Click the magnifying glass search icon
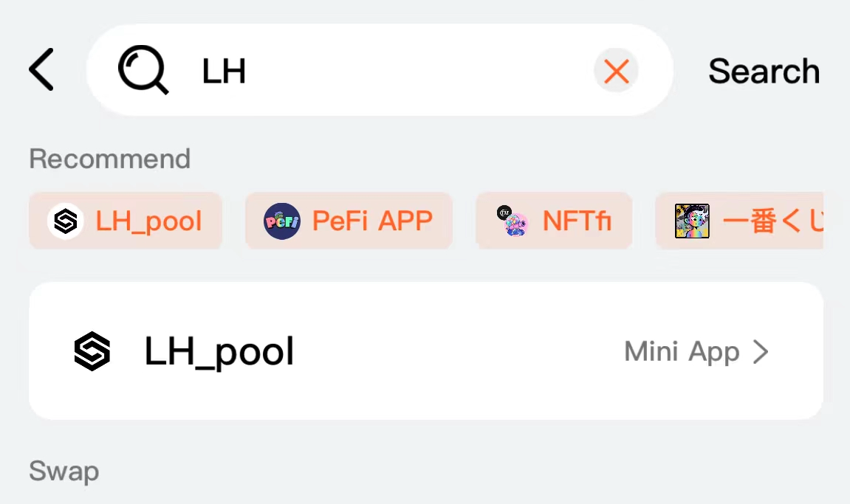This screenshot has height=504, width=850. point(143,70)
